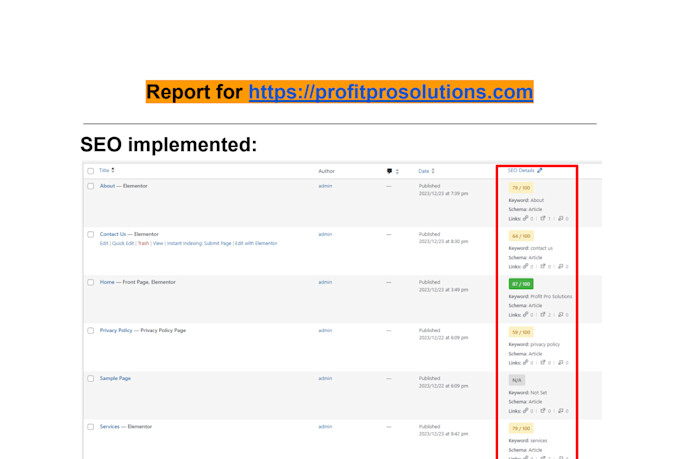Click admin author link in Privacy Policy row
The width and height of the screenshot is (680, 459).
point(325,331)
